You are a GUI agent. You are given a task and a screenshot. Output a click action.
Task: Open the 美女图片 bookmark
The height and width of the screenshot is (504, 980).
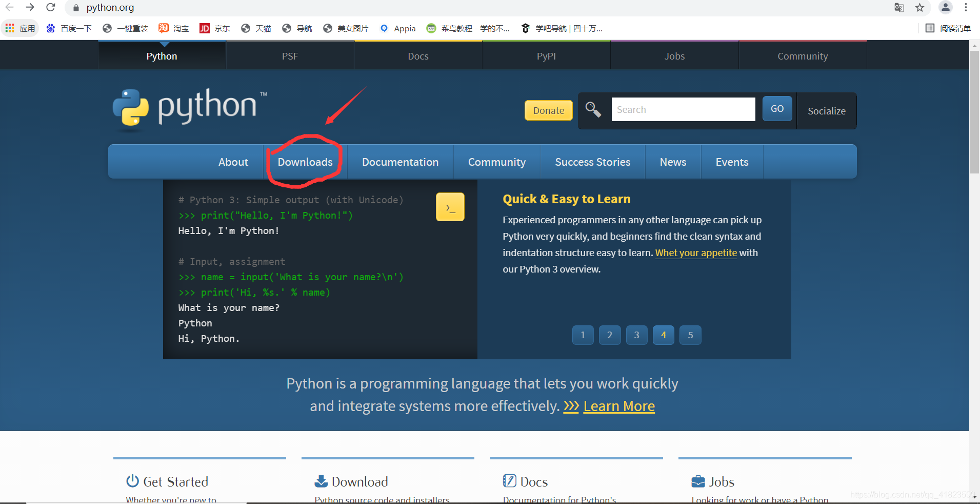point(345,28)
